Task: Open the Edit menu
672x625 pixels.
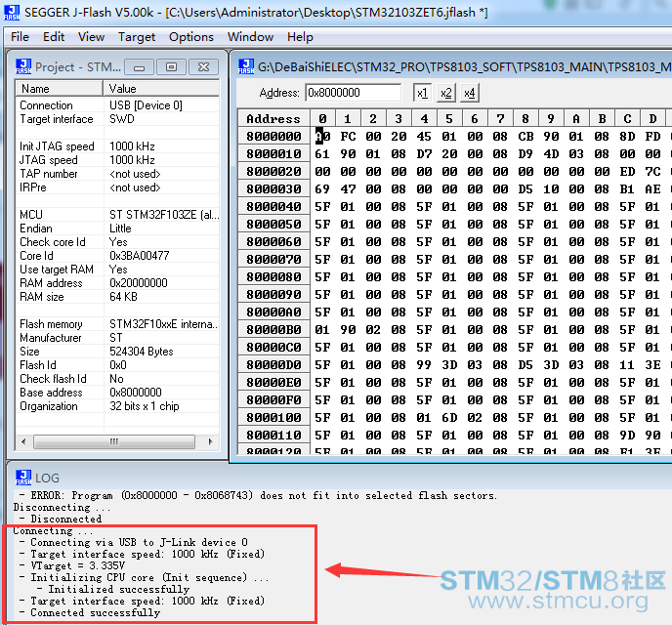Action: (54, 37)
